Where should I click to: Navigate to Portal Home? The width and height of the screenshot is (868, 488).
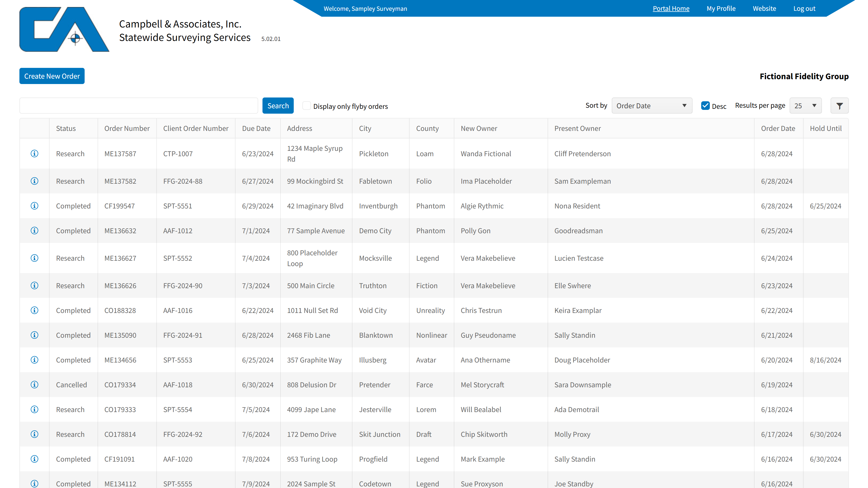pyautogui.click(x=671, y=8)
